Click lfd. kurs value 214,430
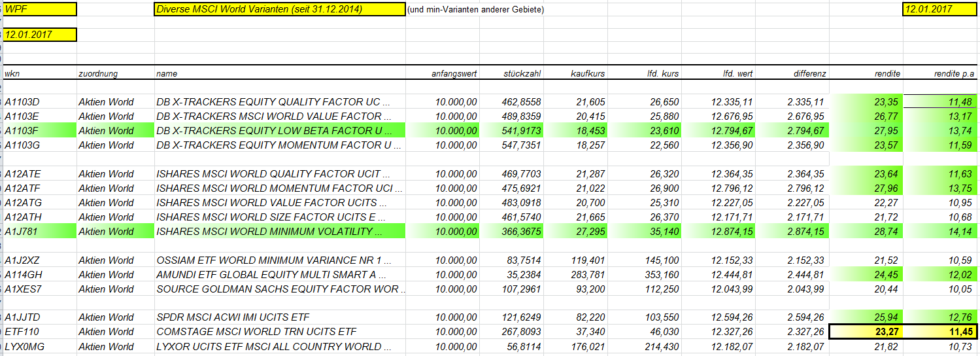This screenshot has height=356, width=980. point(645,346)
